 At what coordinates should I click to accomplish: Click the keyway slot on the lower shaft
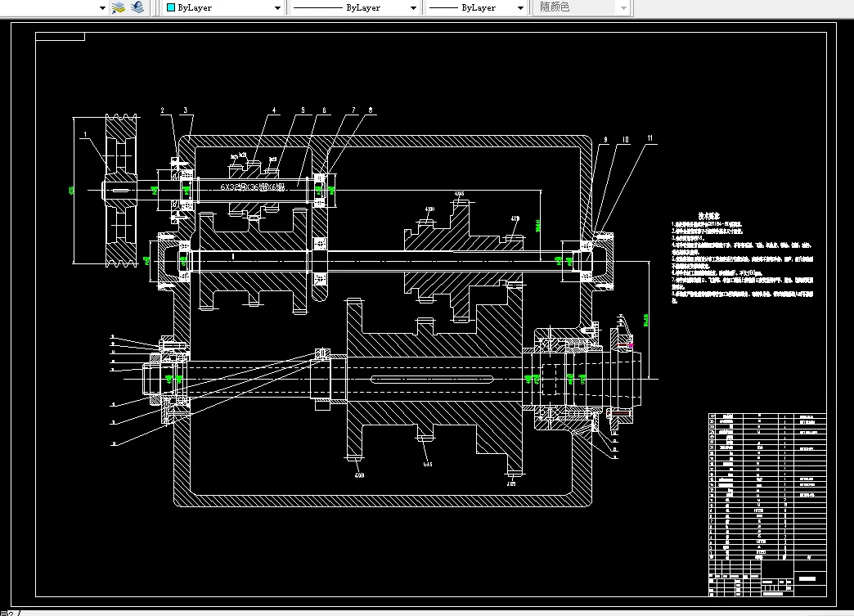tap(432, 378)
